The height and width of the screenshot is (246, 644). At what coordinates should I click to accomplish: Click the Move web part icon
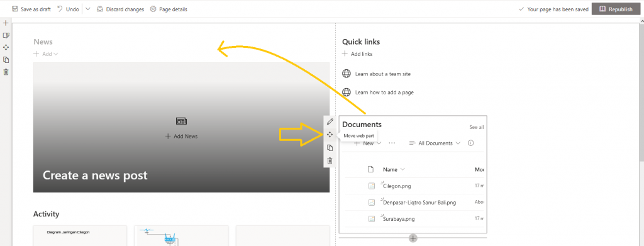point(330,134)
